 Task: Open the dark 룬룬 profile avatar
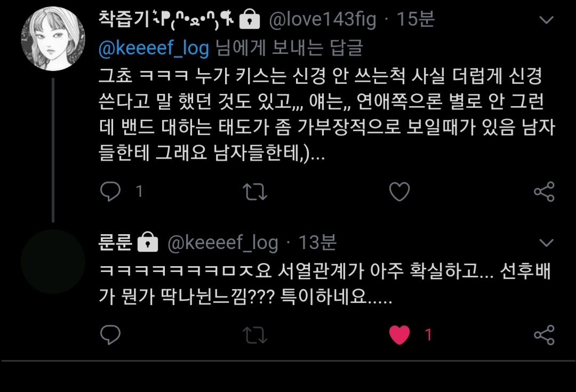click(53, 261)
